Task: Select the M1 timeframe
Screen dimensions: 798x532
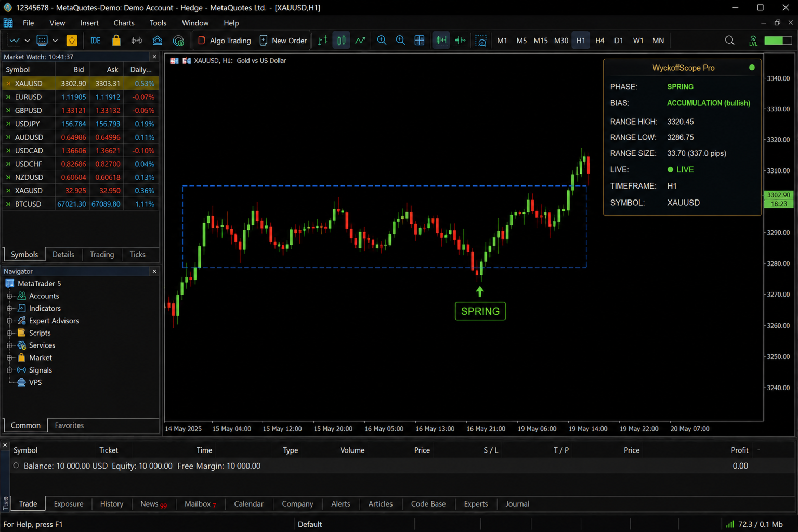Action: point(502,41)
